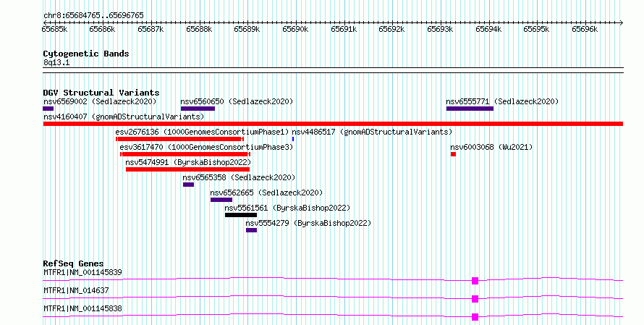Click the 65696k ruler tick label
This screenshot has height=325, width=644.
[x=585, y=29]
